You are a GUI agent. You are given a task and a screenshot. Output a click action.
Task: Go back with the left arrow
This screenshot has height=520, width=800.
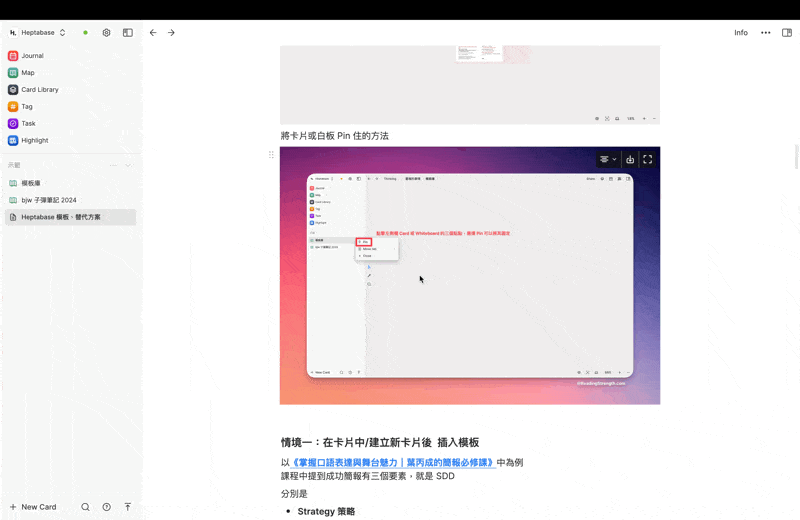(x=153, y=33)
